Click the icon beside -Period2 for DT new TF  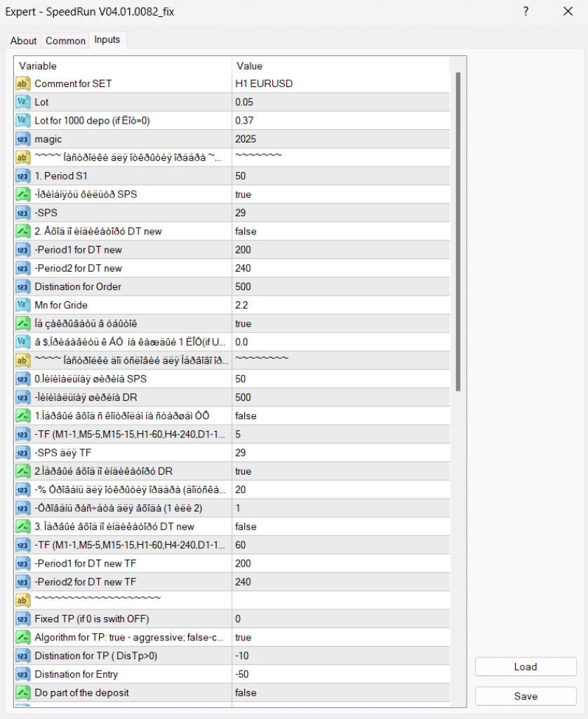22,582
